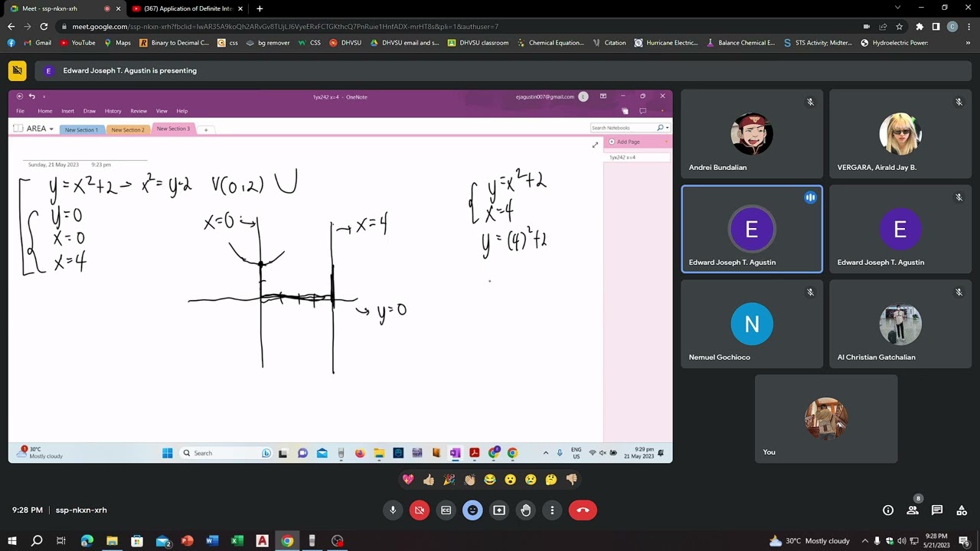Open PowerPoint from the taskbar
The width and height of the screenshot is (980, 551).
click(x=187, y=541)
